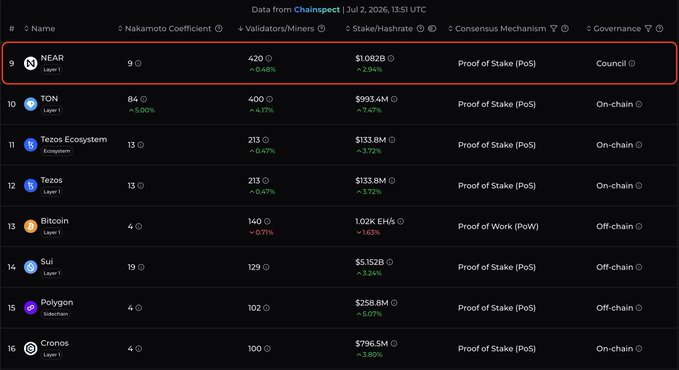This screenshot has height=370, width=679.
Task: Info icon beside Bitcoin hashrate 1.02K EH/s
Action: tap(401, 221)
